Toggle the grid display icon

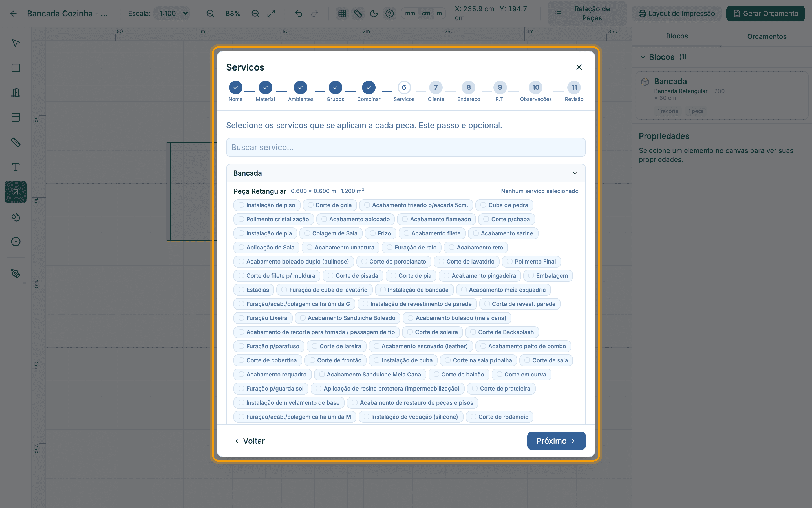tap(342, 14)
